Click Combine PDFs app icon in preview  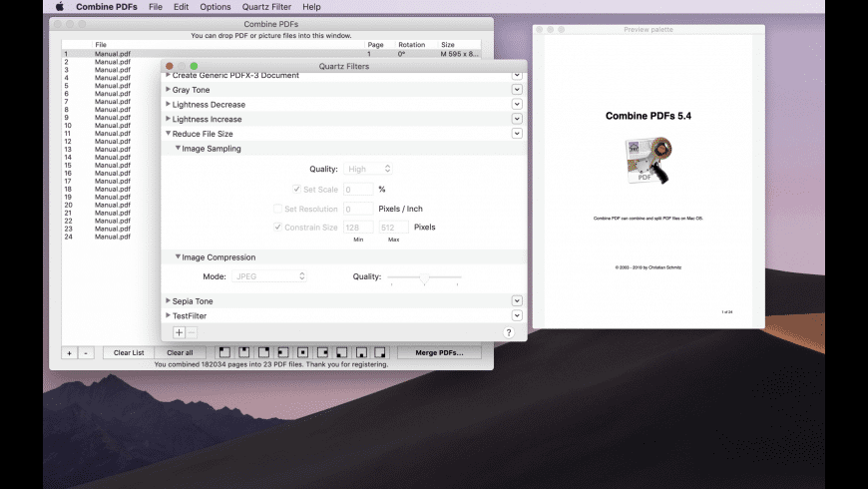click(649, 161)
